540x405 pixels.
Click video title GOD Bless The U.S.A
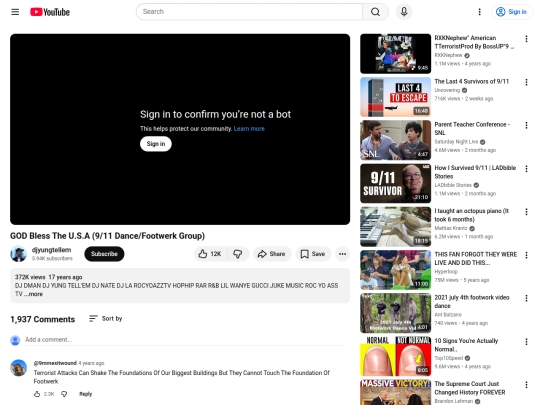coord(107,236)
